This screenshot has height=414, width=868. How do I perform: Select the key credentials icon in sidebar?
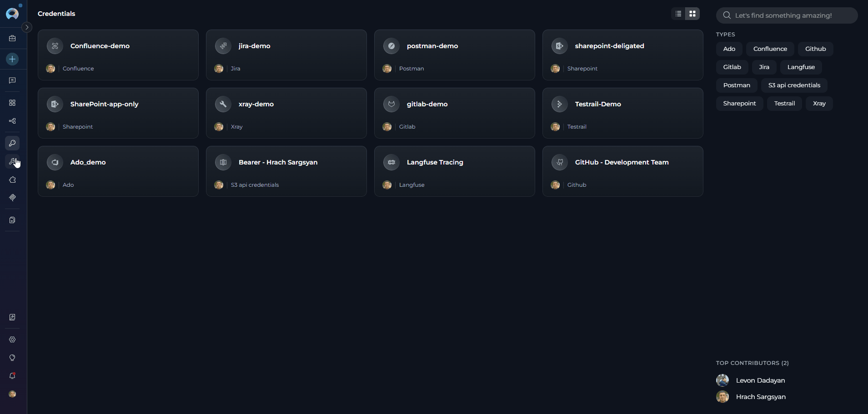[x=12, y=143]
